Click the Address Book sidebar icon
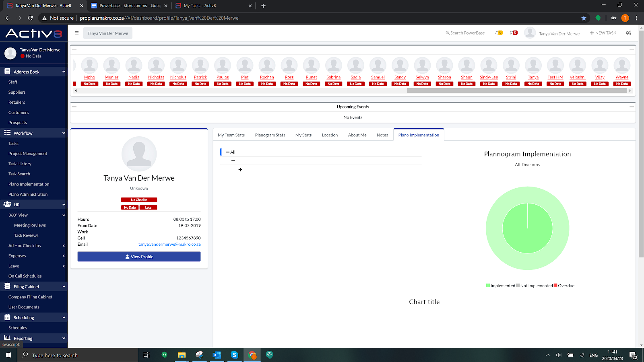This screenshot has width=644, height=362. point(7,72)
